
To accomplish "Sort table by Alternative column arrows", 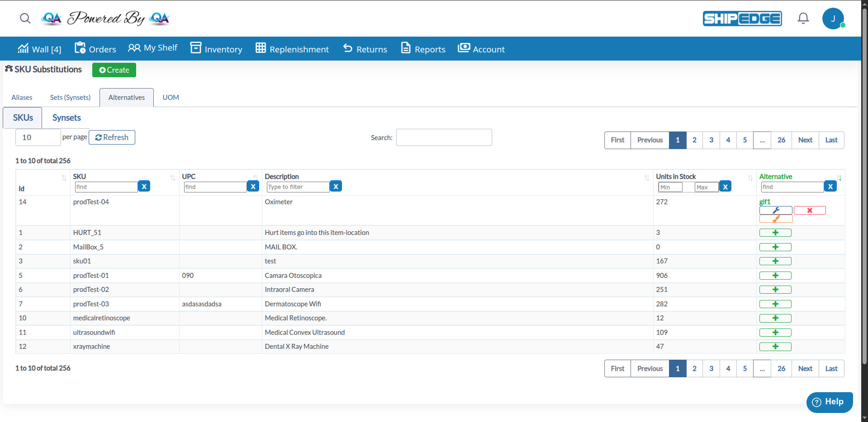I will (x=839, y=178).
